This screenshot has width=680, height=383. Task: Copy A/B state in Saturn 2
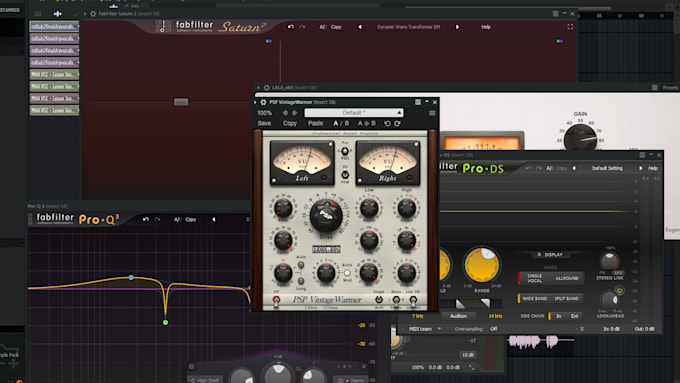coord(336,27)
